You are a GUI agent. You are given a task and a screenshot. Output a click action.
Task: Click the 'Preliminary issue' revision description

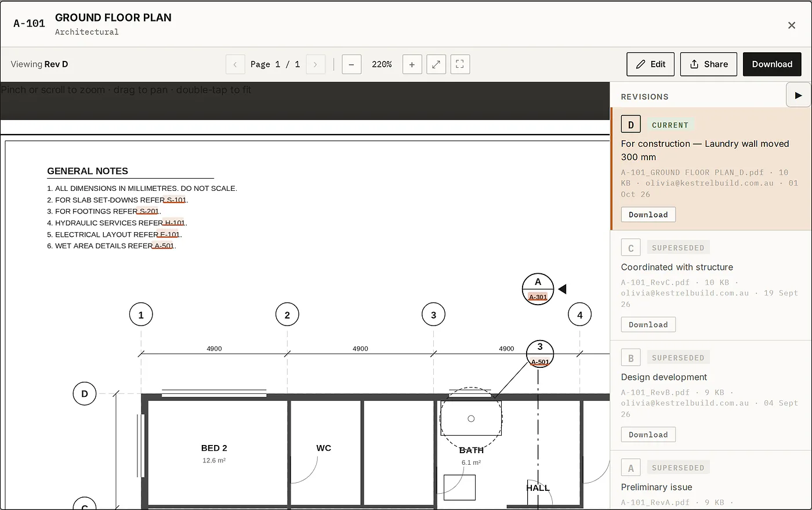(x=657, y=487)
